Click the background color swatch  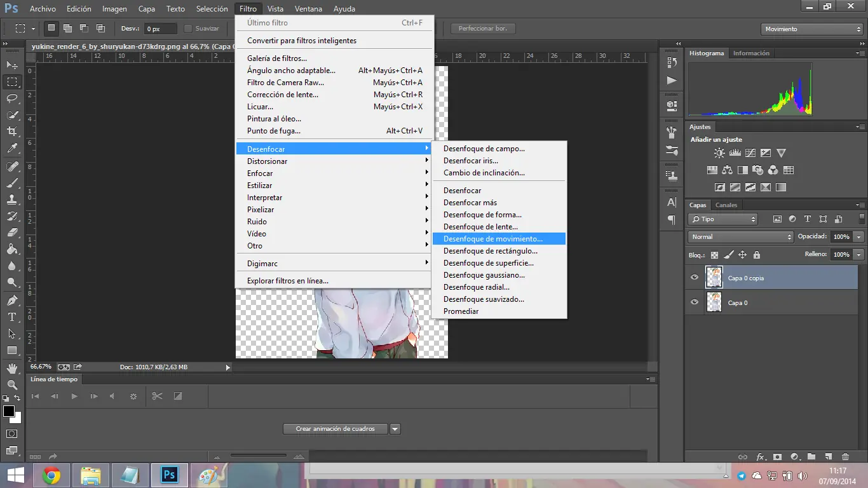pyautogui.click(x=17, y=419)
